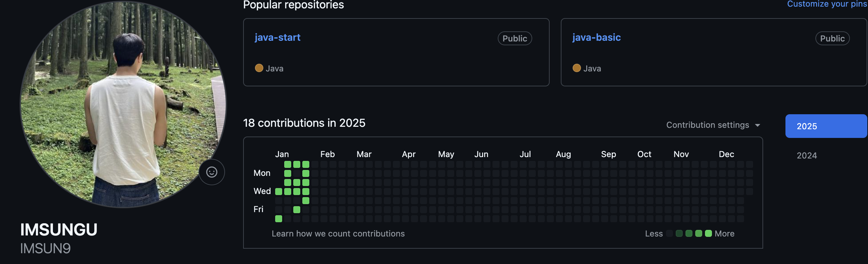Click the Java language dot in java-start
The image size is (868, 264).
259,68
